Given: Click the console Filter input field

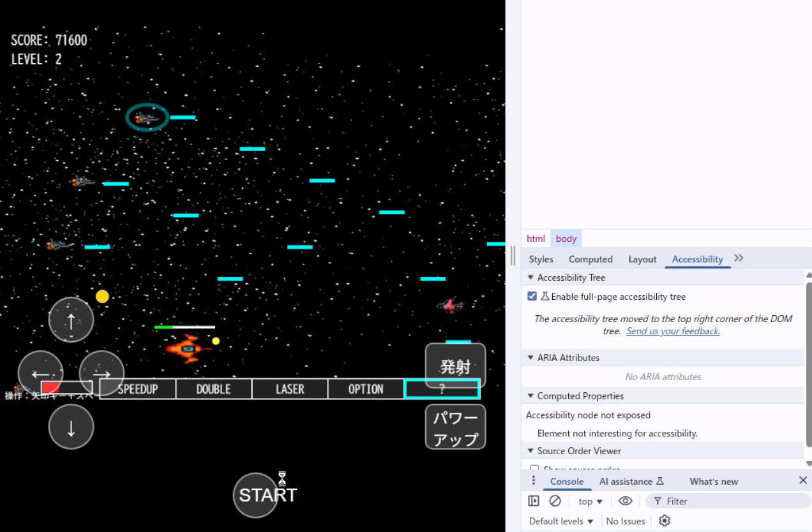Looking at the screenshot, I should pyautogui.click(x=728, y=501).
